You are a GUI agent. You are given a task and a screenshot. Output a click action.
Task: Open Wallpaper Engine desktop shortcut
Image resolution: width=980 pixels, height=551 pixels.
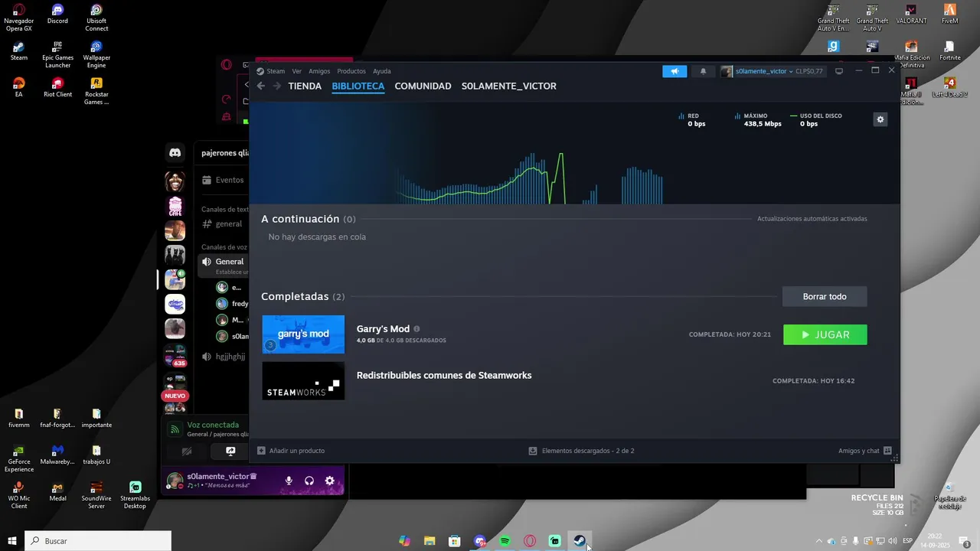coord(96,54)
